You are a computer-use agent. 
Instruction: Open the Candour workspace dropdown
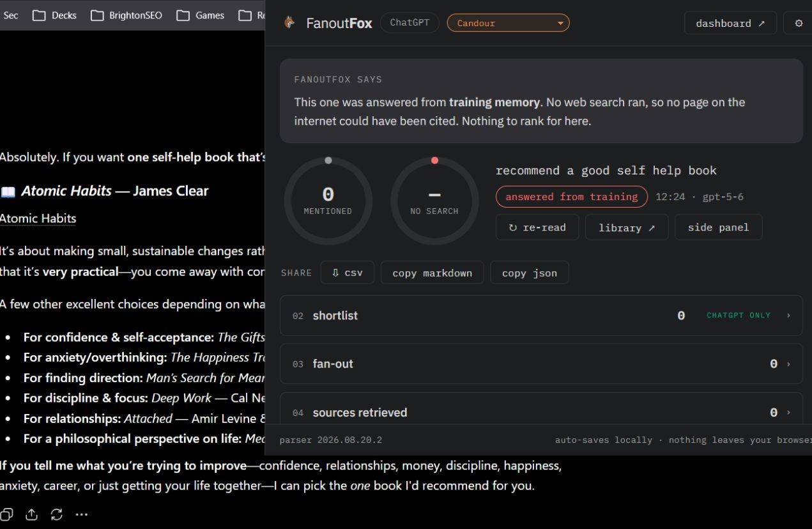point(508,23)
